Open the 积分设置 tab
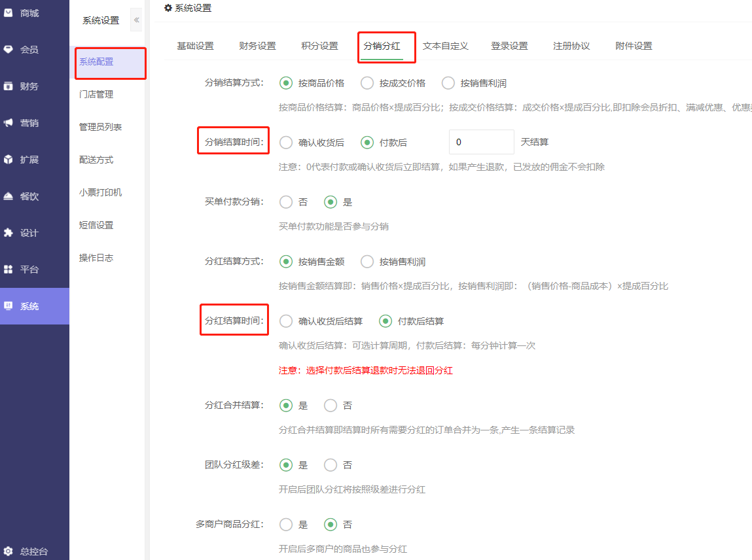The image size is (752, 560). [x=319, y=46]
